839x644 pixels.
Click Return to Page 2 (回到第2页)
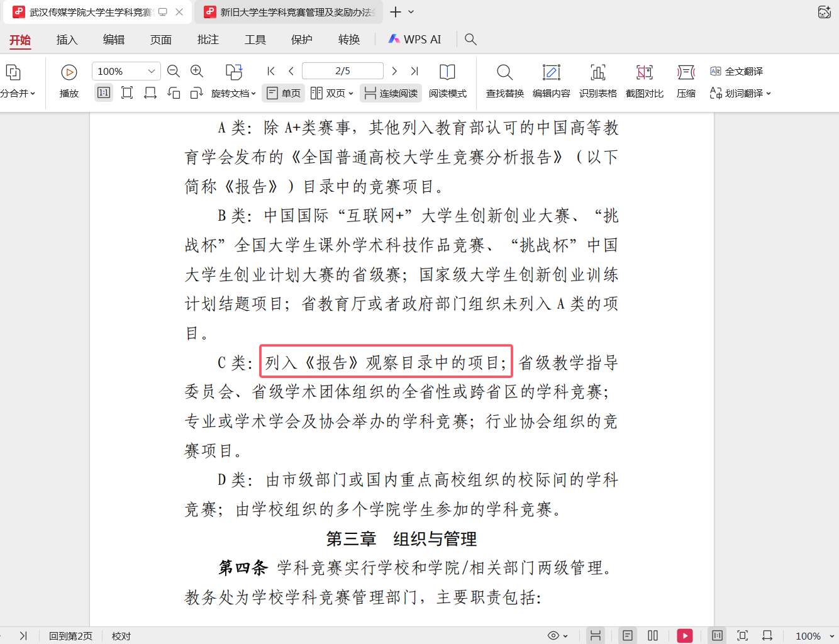click(70, 636)
